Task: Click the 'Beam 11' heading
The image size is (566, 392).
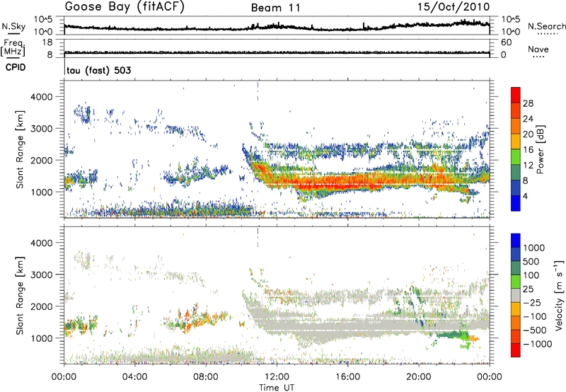Action: pos(275,8)
